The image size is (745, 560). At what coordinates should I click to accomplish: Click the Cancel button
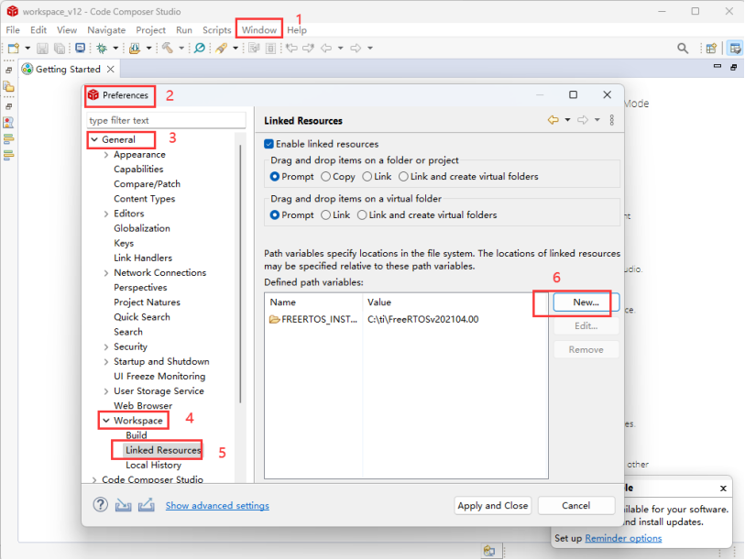575,505
